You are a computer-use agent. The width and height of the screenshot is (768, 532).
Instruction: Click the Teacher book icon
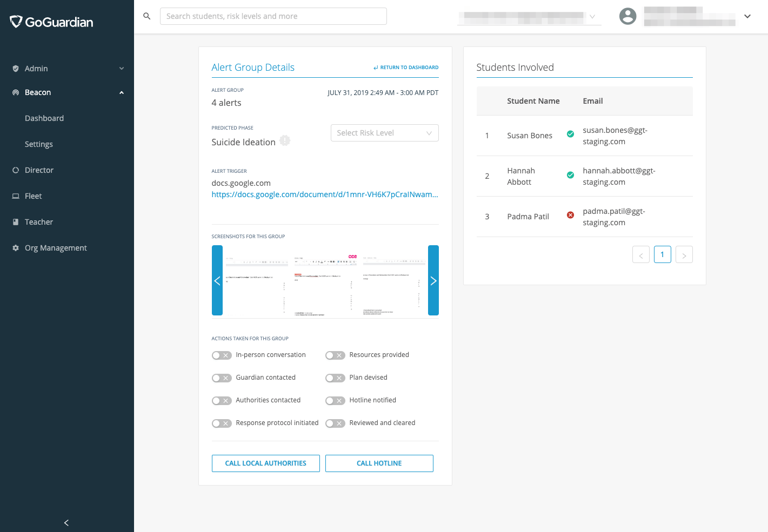16,222
